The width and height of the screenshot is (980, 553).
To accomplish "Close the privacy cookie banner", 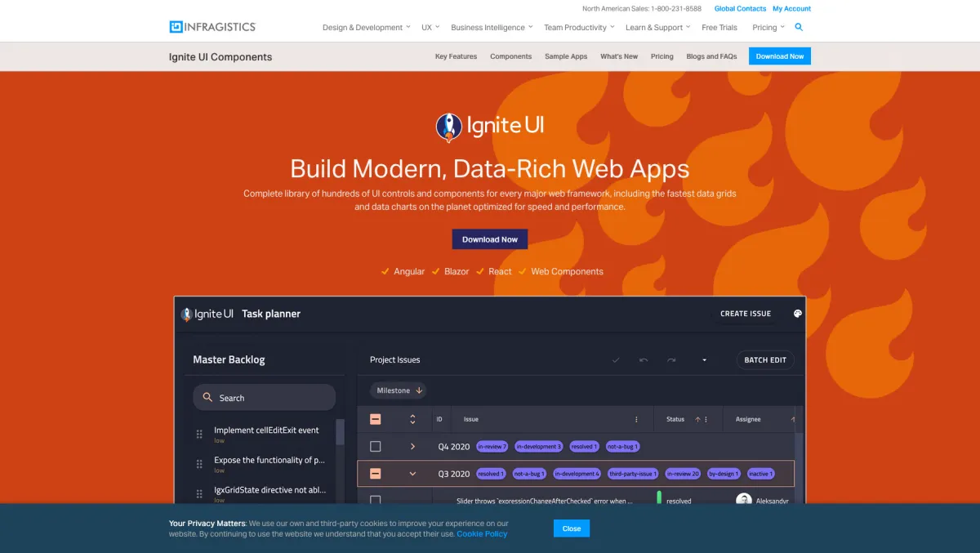I will tap(572, 528).
